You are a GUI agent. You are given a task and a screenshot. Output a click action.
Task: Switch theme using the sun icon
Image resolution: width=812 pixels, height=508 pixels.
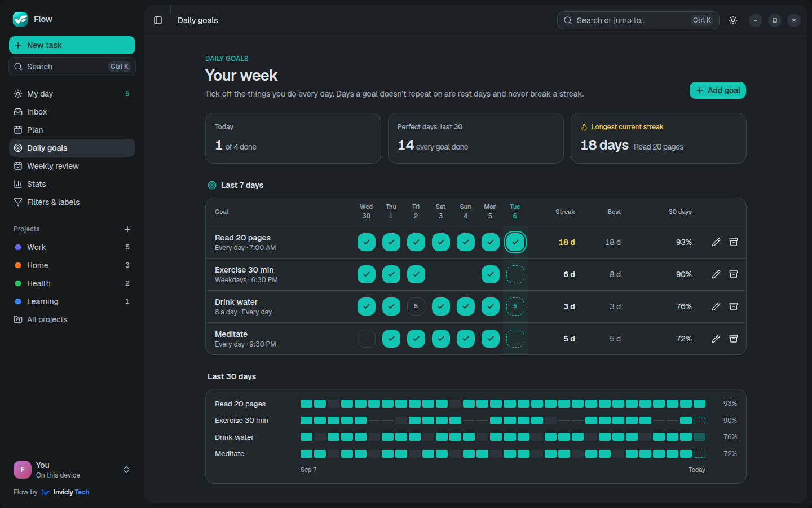[733, 20]
